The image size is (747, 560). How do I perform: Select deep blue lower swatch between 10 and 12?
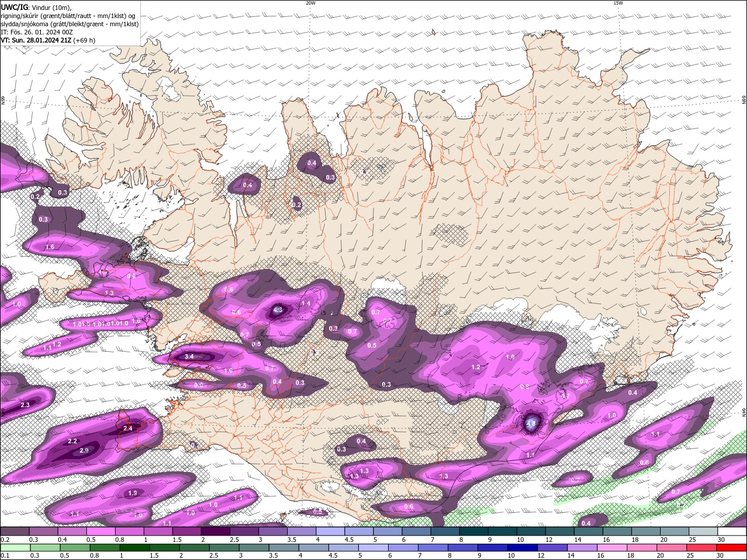(x=522, y=548)
